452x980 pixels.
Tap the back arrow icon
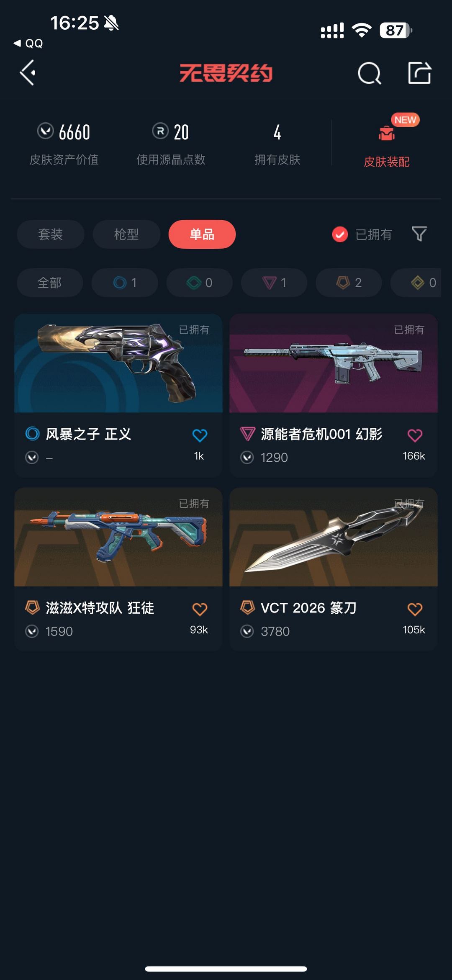click(x=28, y=73)
